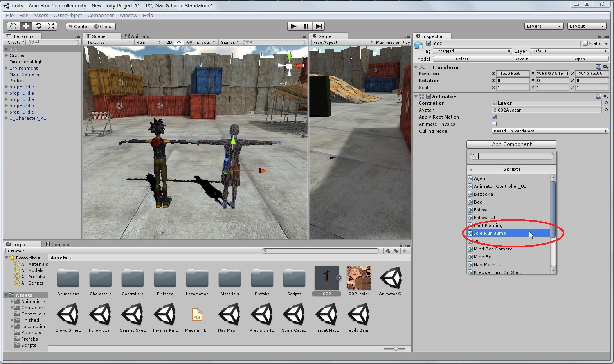Toggle the Static checkbox
Screen dimensions: 614x364
point(585,43)
